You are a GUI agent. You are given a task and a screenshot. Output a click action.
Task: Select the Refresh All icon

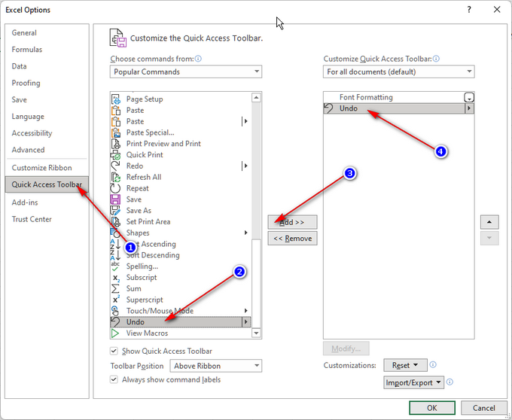(116, 177)
